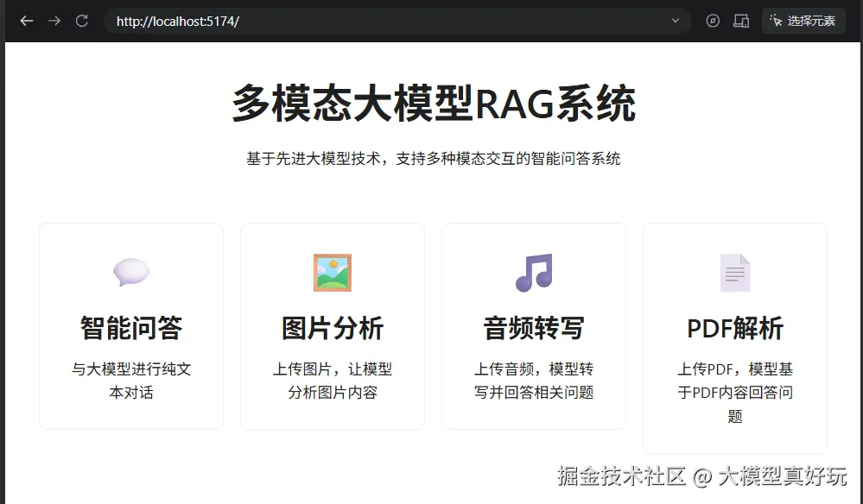Reload the page with refresh icon
This screenshot has width=863, height=504.
(x=82, y=21)
